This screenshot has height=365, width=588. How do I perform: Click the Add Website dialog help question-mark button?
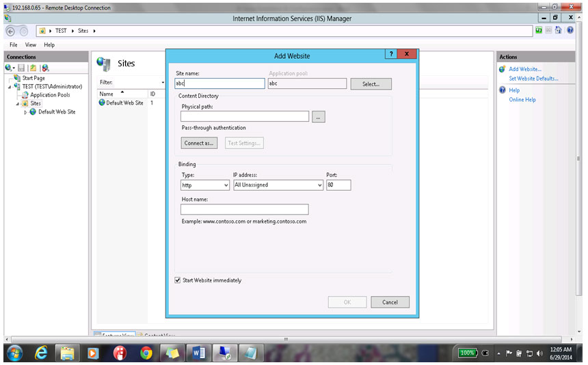391,54
